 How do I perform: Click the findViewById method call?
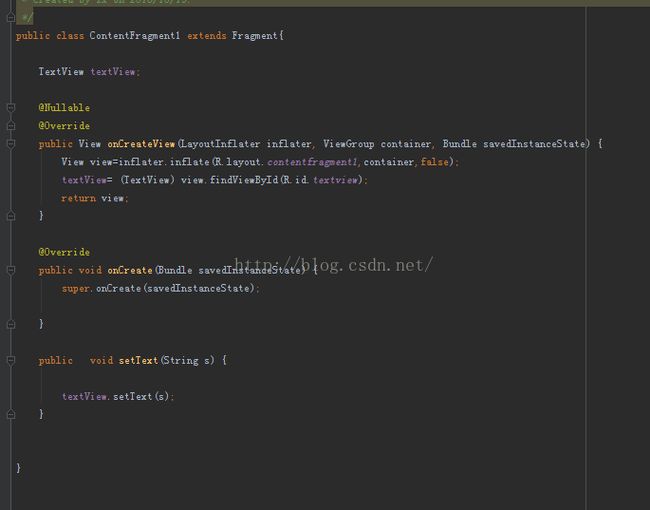click(244, 180)
